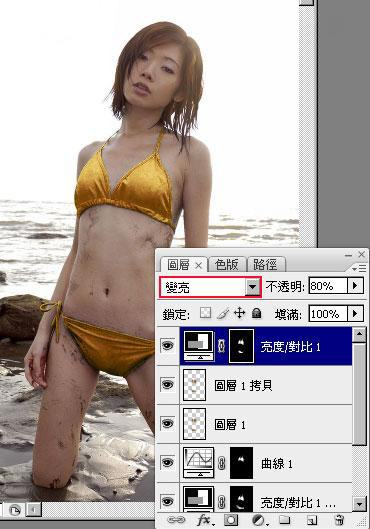Select the layer mask of highlighted 亮度/對比 1

(241, 346)
